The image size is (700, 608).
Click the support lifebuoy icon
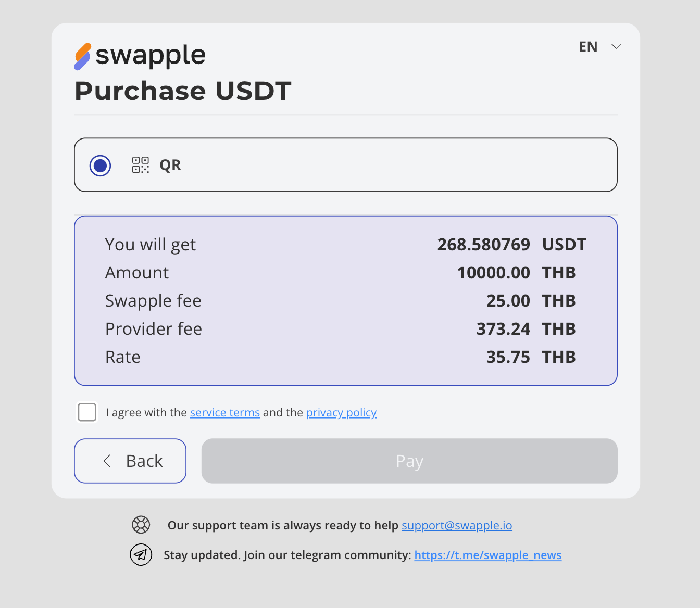click(141, 525)
